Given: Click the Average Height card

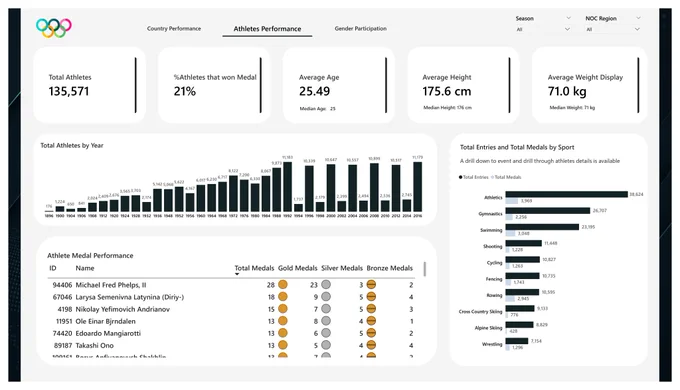Looking at the screenshot, I should pos(463,85).
